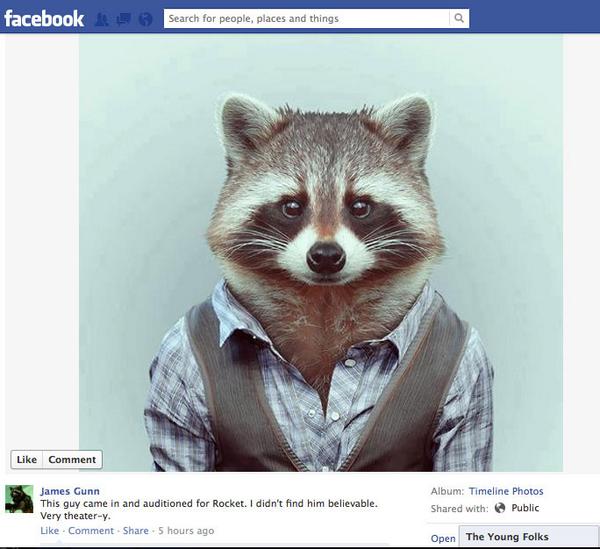Viewport: 600px width, 549px height.
Task: Click the Comment button on the photo
Action: point(72,459)
